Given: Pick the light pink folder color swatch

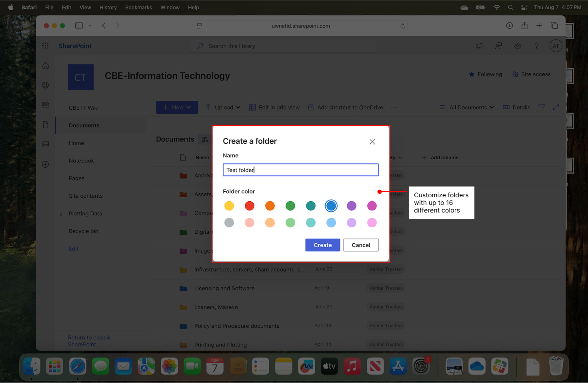Looking at the screenshot, I should 249,223.
